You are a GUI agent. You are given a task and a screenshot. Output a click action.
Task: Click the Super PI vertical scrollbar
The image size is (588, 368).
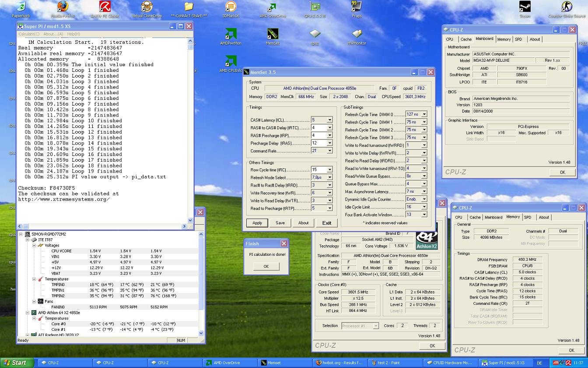click(190, 131)
